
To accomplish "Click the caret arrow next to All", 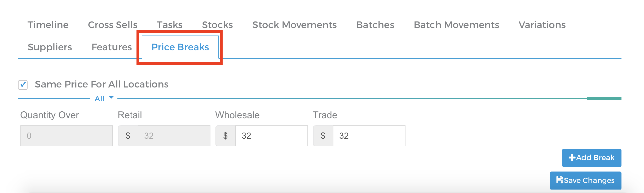I will pos(111,97).
